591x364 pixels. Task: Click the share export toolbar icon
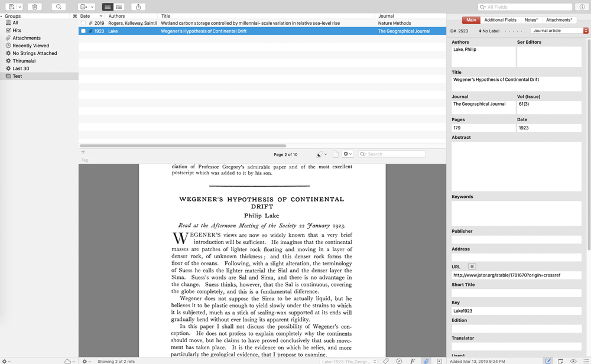click(x=138, y=6)
